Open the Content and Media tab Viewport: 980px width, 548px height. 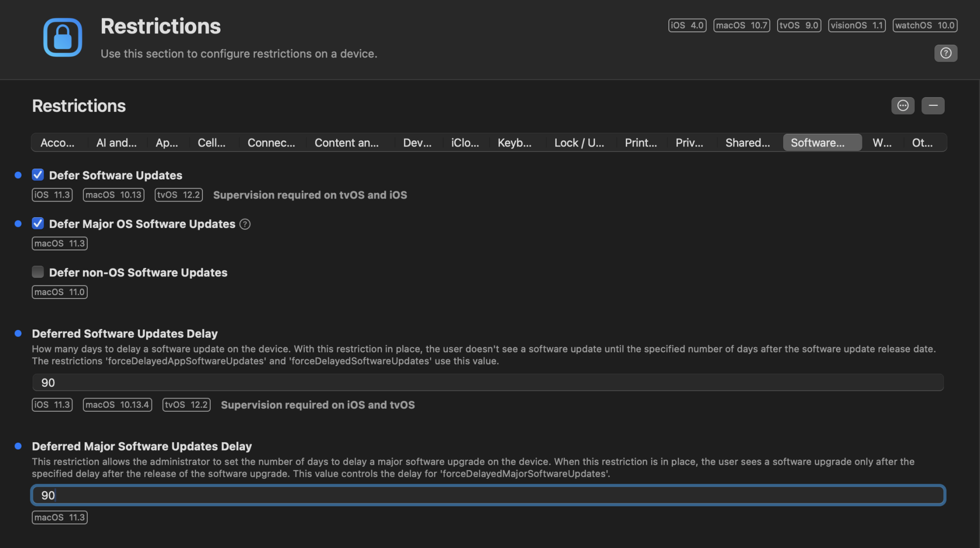(x=347, y=143)
